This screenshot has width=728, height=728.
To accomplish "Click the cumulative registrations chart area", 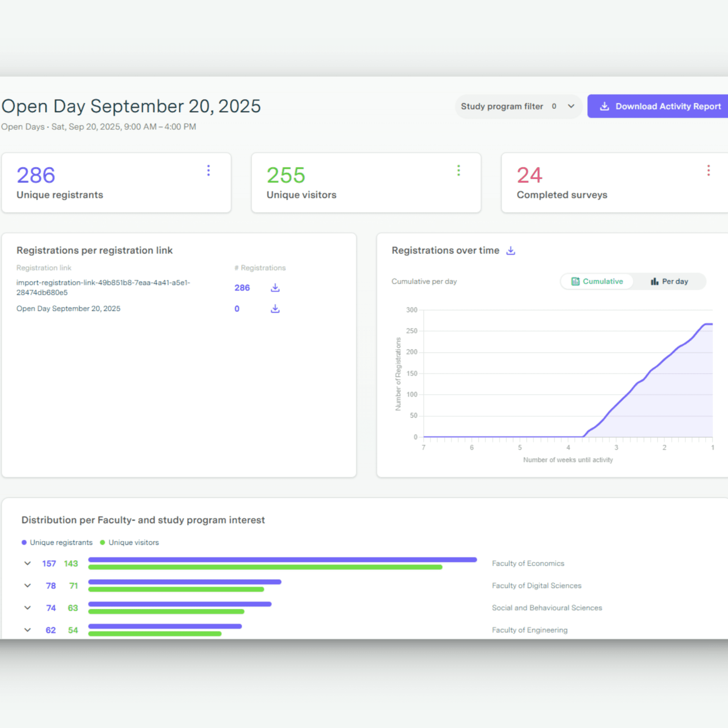I will [x=568, y=373].
